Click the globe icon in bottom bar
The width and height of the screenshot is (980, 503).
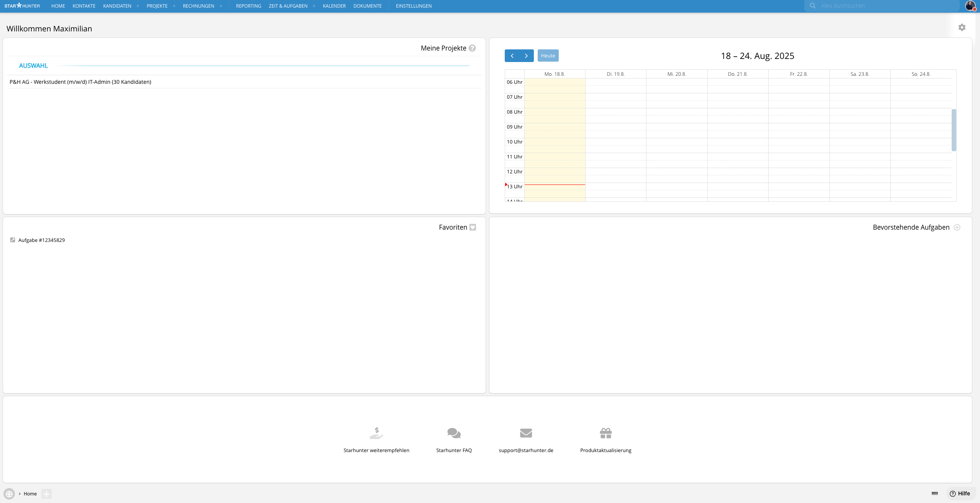point(9,494)
